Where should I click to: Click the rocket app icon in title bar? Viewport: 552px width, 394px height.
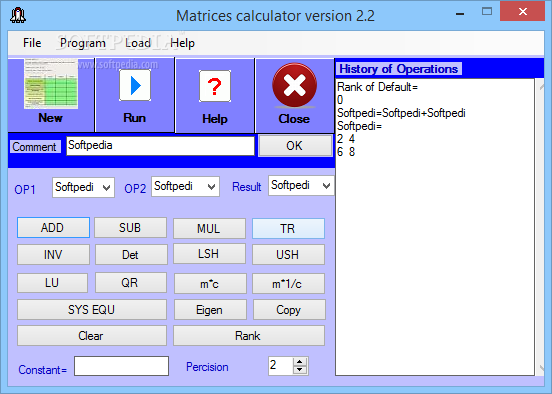tap(18, 15)
